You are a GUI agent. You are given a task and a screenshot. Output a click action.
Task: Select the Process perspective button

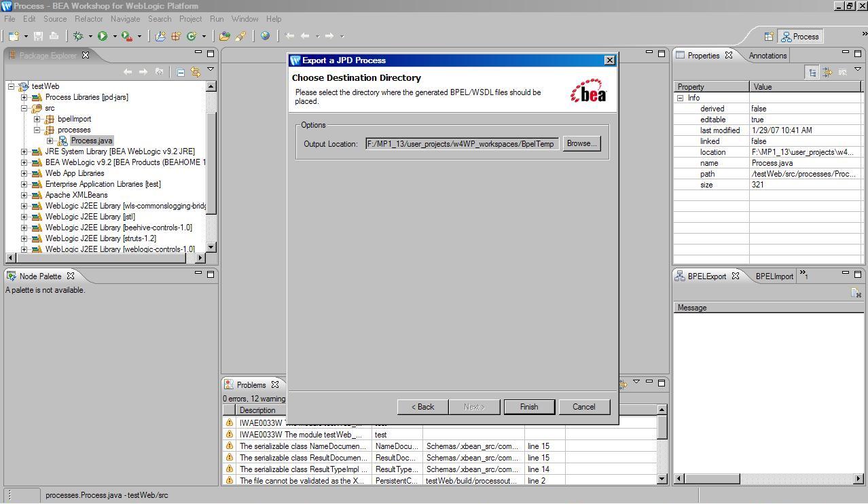(x=801, y=37)
